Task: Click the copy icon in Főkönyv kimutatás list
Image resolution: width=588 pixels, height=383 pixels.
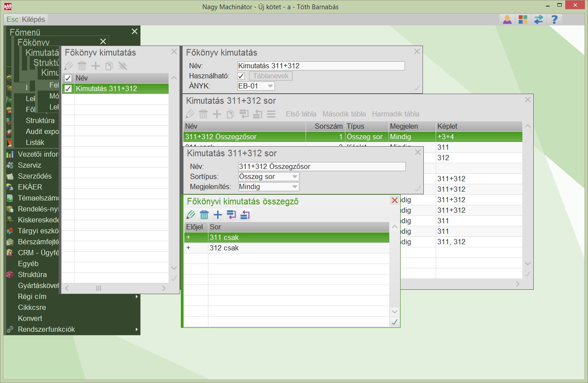Action: (x=109, y=66)
